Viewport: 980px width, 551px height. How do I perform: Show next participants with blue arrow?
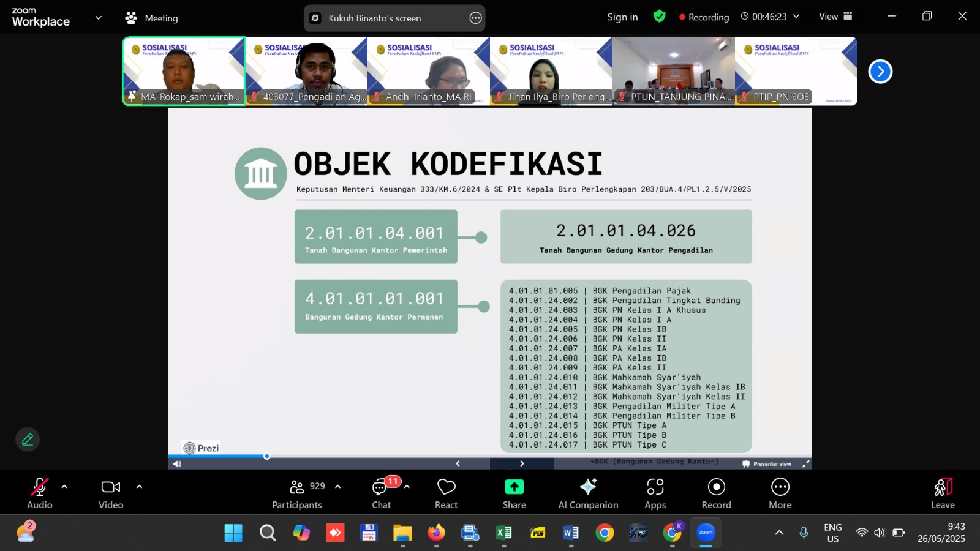coord(880,72)
